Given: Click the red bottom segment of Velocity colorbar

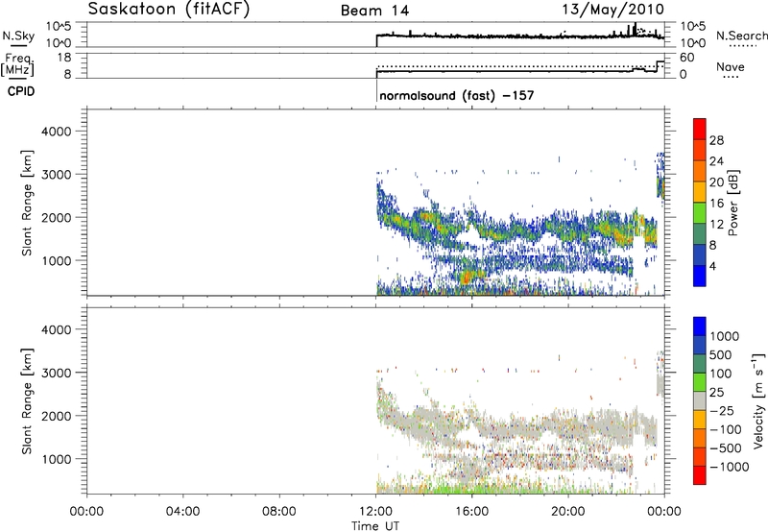Looking at the screenshot, I should [700, 475].
